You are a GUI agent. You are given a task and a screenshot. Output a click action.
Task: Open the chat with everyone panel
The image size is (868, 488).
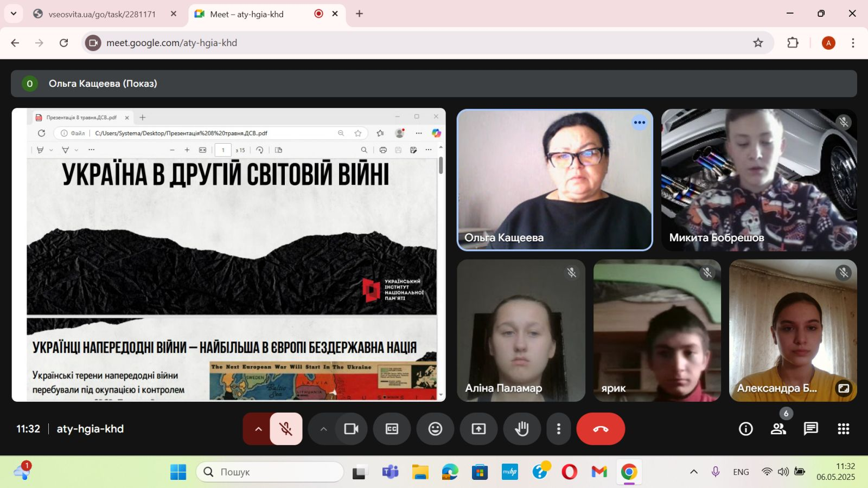810,429
